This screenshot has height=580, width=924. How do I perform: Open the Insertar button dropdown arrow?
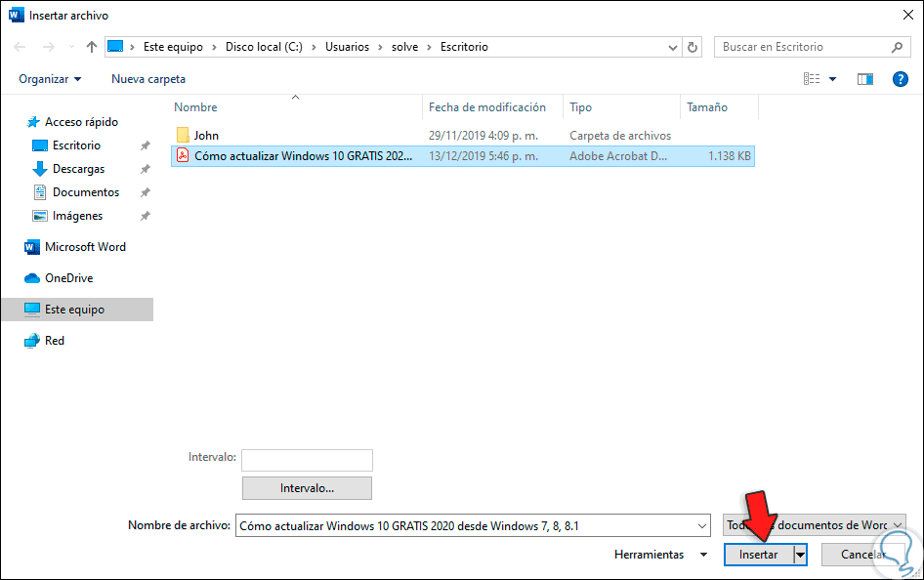coord(800,555)
